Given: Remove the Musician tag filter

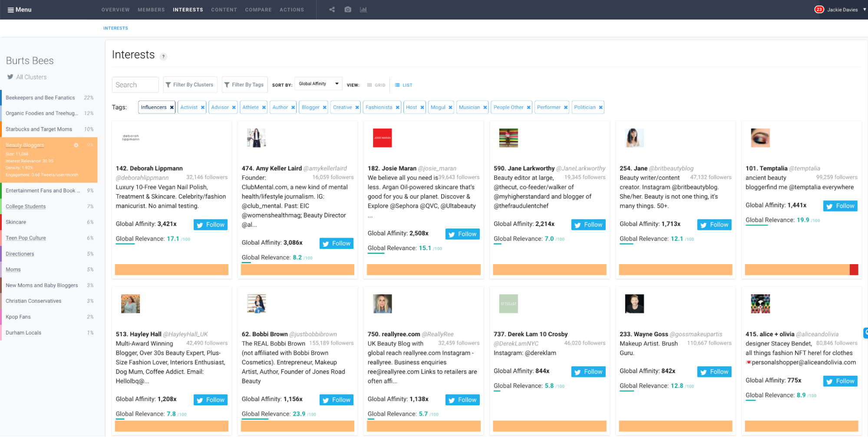Looking at the screenshot, I should (485, 107).
